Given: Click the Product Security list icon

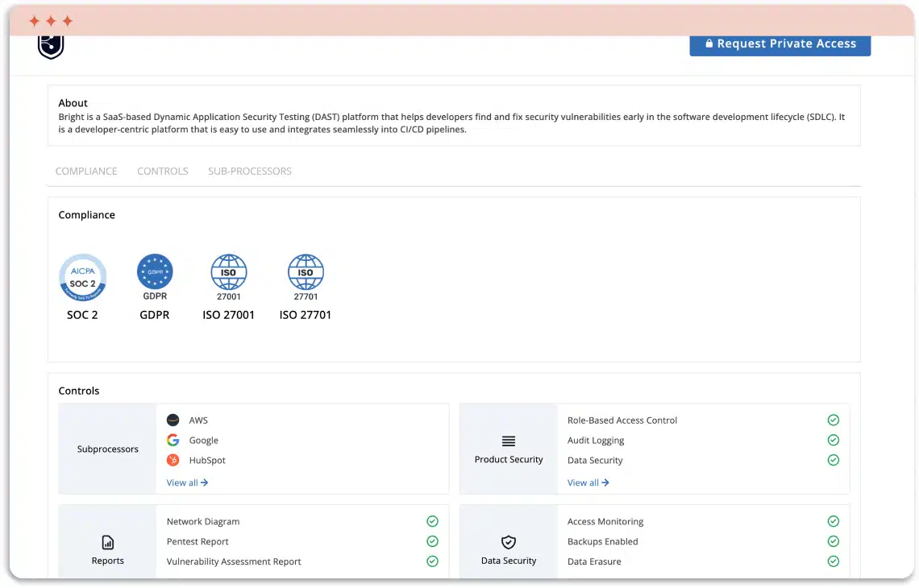Looking at the screenshot, I should coord(509,441).
